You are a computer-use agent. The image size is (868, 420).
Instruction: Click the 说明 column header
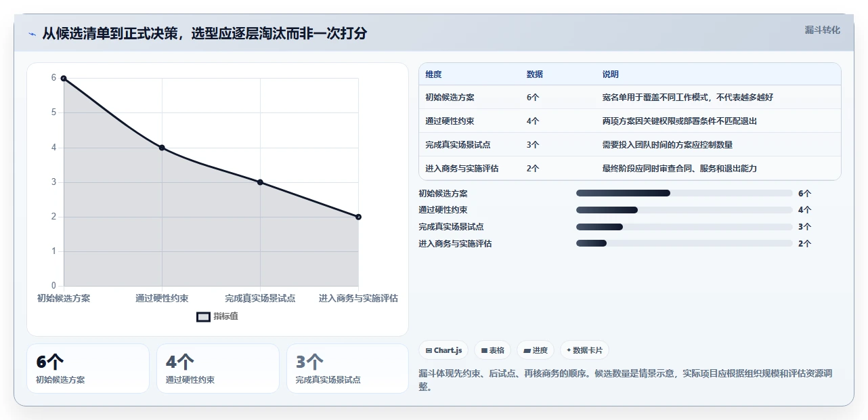[x=611, y=75]
